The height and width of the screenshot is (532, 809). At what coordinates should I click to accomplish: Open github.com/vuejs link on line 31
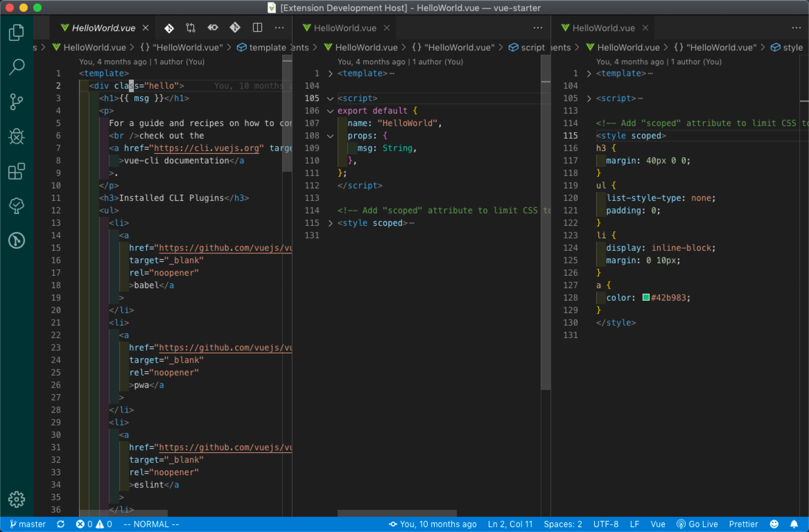pyautogui.click(x=225, y=447)
